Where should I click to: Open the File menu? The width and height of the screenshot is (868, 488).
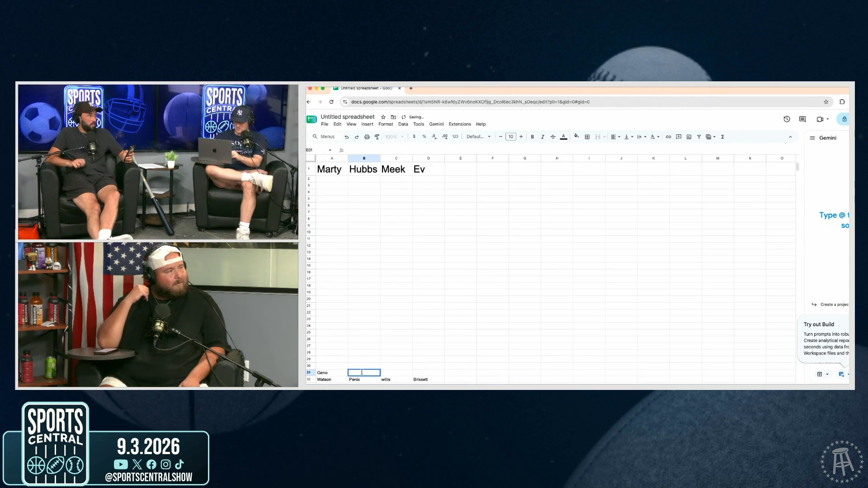click(x=325, y=124)
